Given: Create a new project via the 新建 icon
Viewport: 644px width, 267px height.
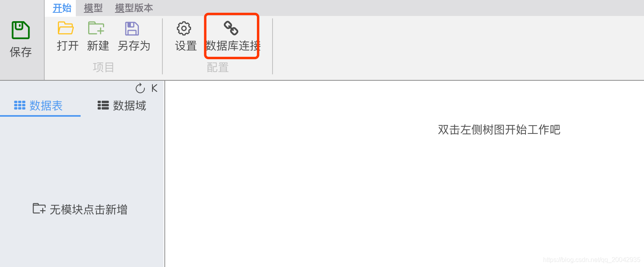Looking at the screenshot, I should point(96,28).
